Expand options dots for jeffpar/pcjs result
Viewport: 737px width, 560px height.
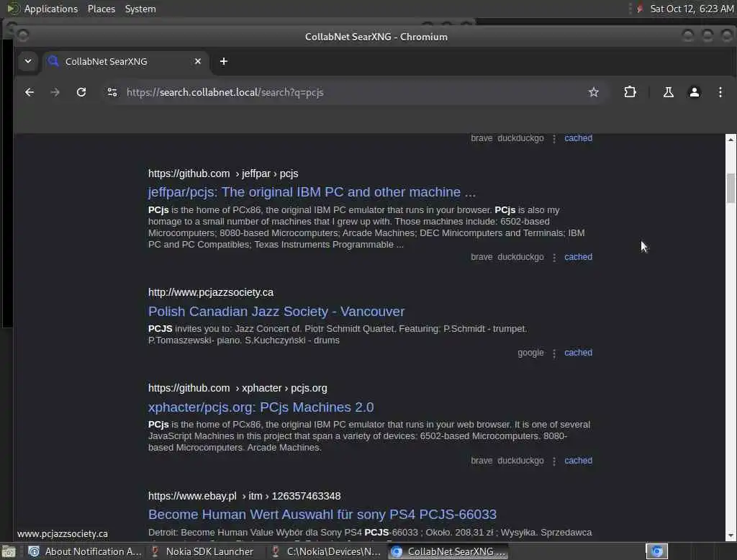(x=554, y=257)
